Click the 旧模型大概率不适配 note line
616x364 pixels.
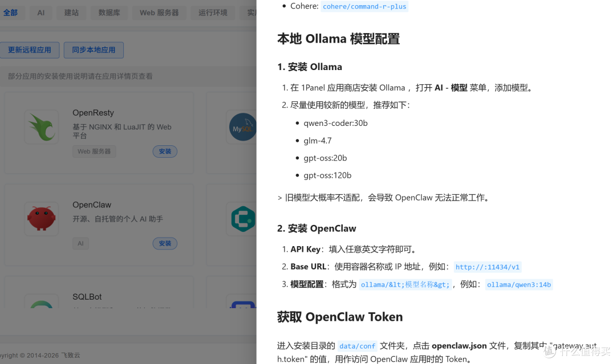pos(384,198)
